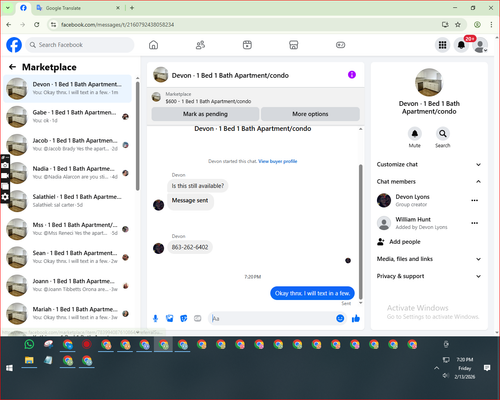Open conversation information purple icon
This screenshot has height=400, width=500.
pyautogui.click(x=352, y=75)
